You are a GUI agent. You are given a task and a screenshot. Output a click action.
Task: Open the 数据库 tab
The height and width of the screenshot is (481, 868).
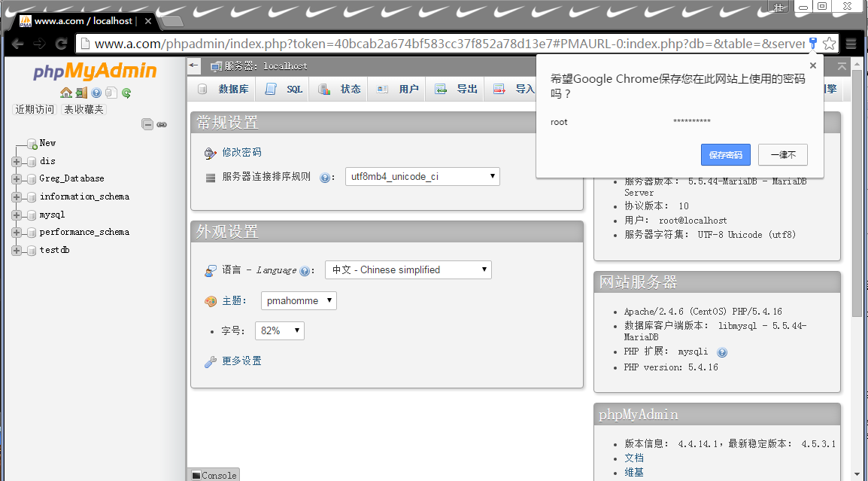click(223, 90)
